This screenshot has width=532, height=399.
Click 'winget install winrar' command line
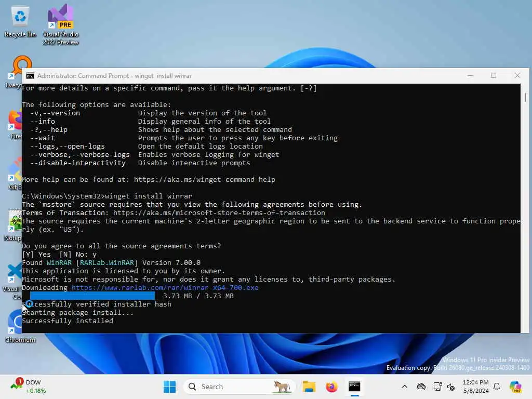[149, 196]
